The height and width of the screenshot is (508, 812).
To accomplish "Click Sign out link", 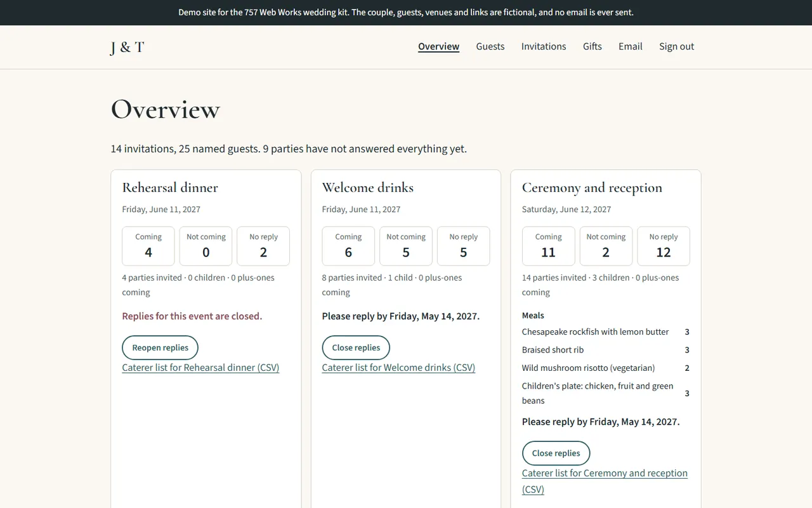I will pyautogui.click(x=676, y=46).
